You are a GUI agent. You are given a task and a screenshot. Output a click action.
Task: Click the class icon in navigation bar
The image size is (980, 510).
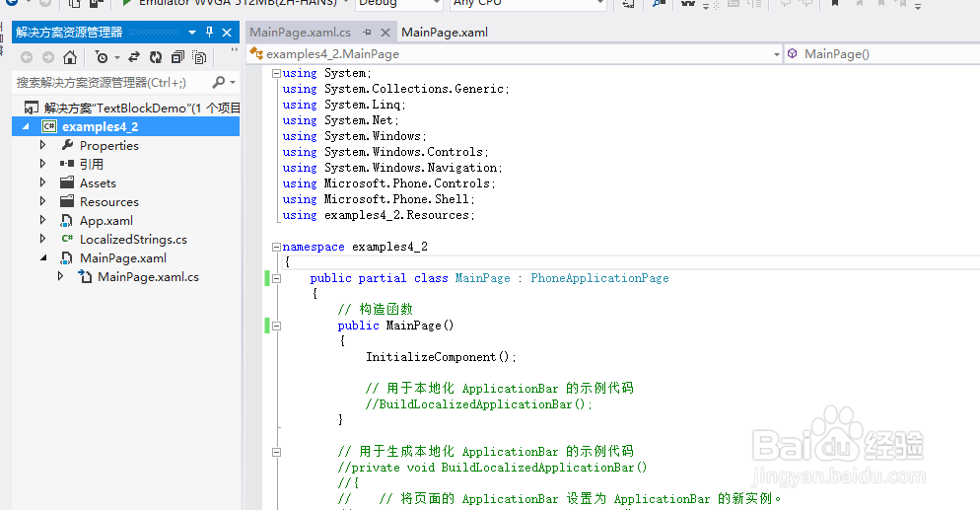point(256,53)
